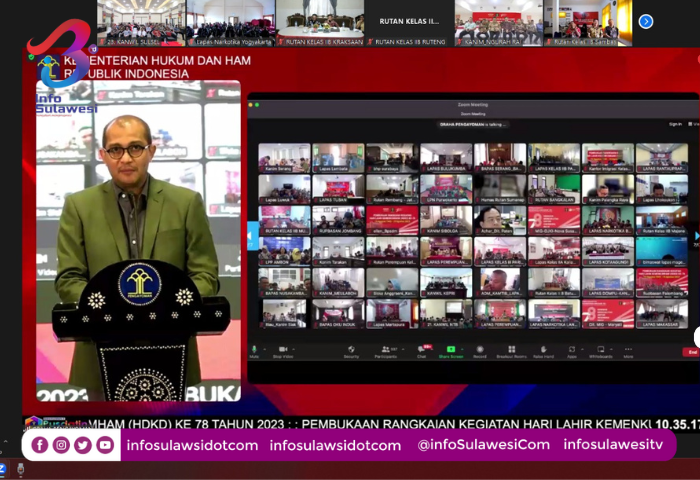The image size is (700, 480).
Task: Open Breakout Rooms
Action: [511, 350]
